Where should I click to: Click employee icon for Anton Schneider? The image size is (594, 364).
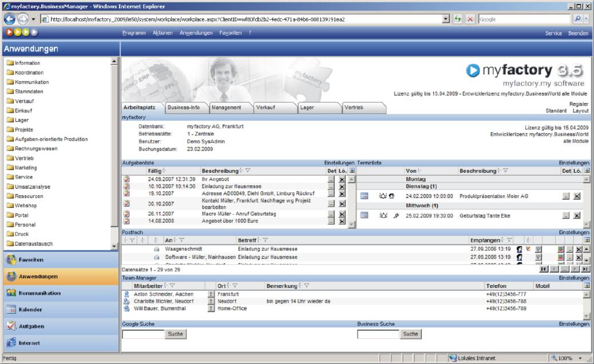pos(126,294)
